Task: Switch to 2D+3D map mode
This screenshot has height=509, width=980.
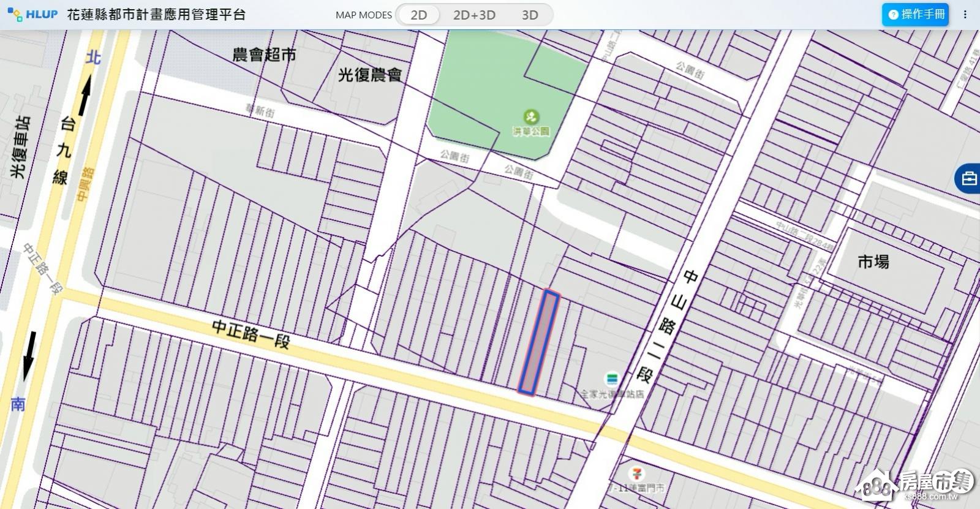Action: pos(474,15)
